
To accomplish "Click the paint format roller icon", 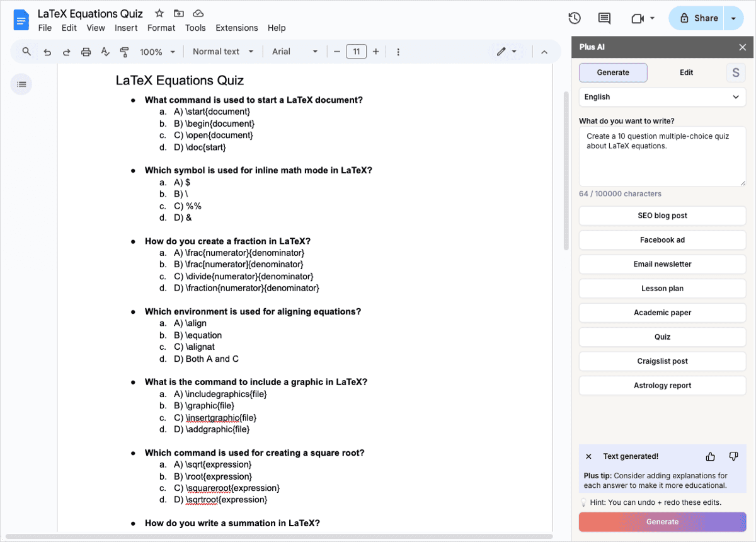I will click(x=124, y=52).
